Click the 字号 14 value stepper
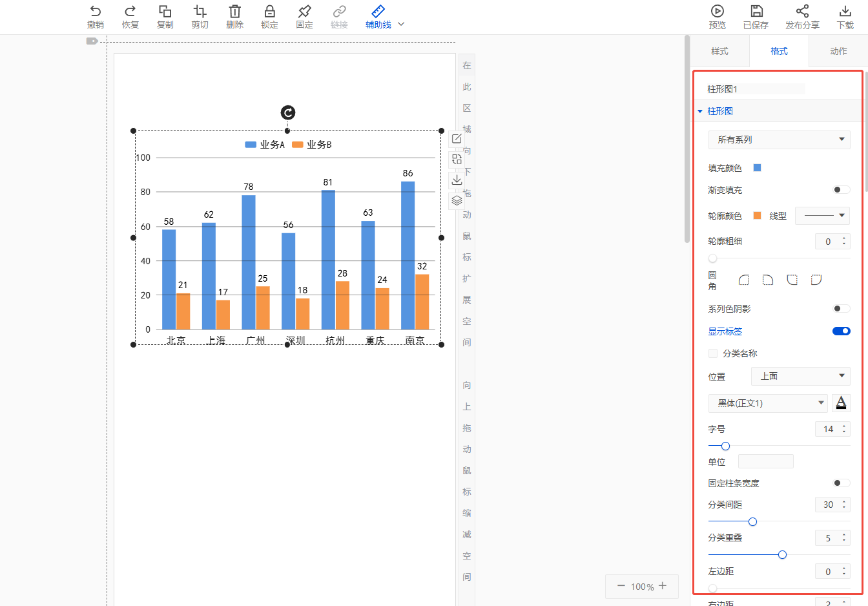 (x=832, y=429)
